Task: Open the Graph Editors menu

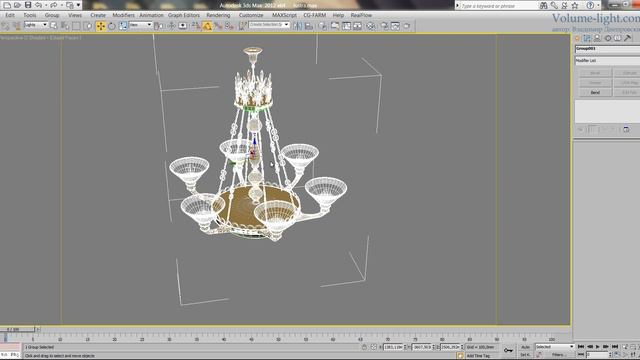Action: [184, 15]
